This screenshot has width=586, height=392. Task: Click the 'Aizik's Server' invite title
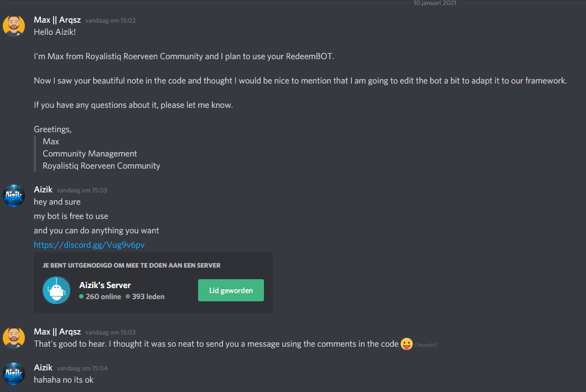coord(105,285)
